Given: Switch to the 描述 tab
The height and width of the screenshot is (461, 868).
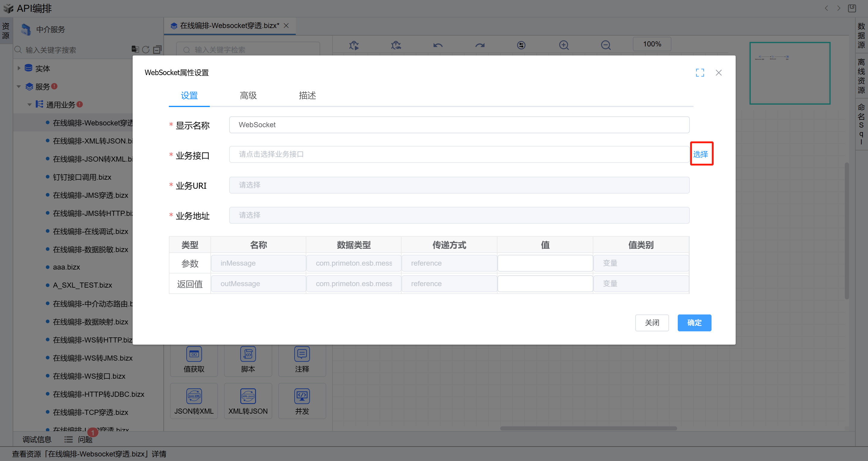Looking at the screenshot, I should pos(307,96).
